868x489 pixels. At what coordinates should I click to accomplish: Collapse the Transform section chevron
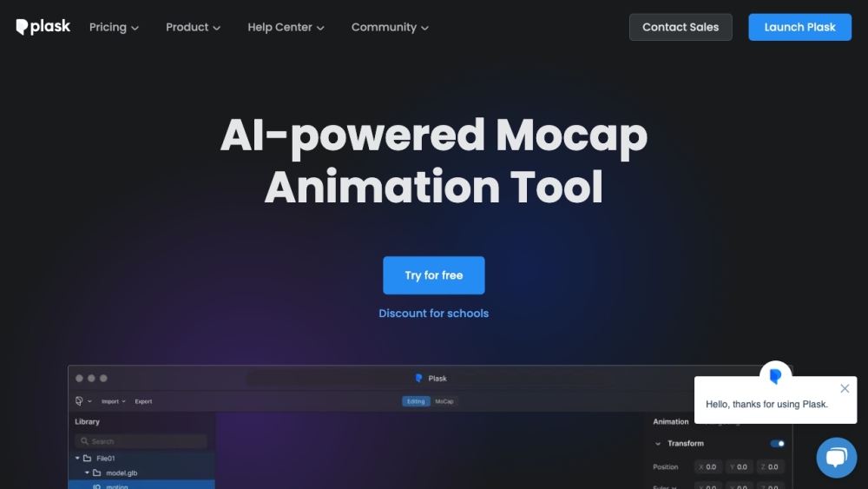tap(658, 444)
